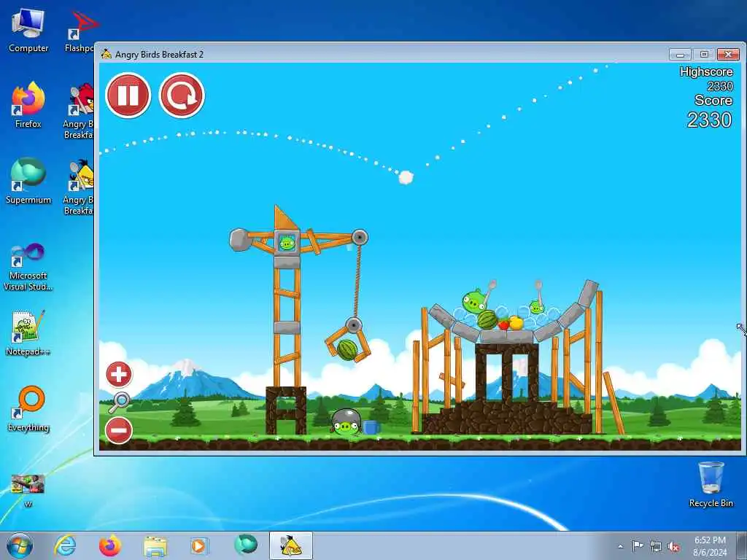Image resolution: width=747 pixels, height=560 pixels.
Task: Open the network tray icon
Action: pyautogui.click(x=656, y=547)
